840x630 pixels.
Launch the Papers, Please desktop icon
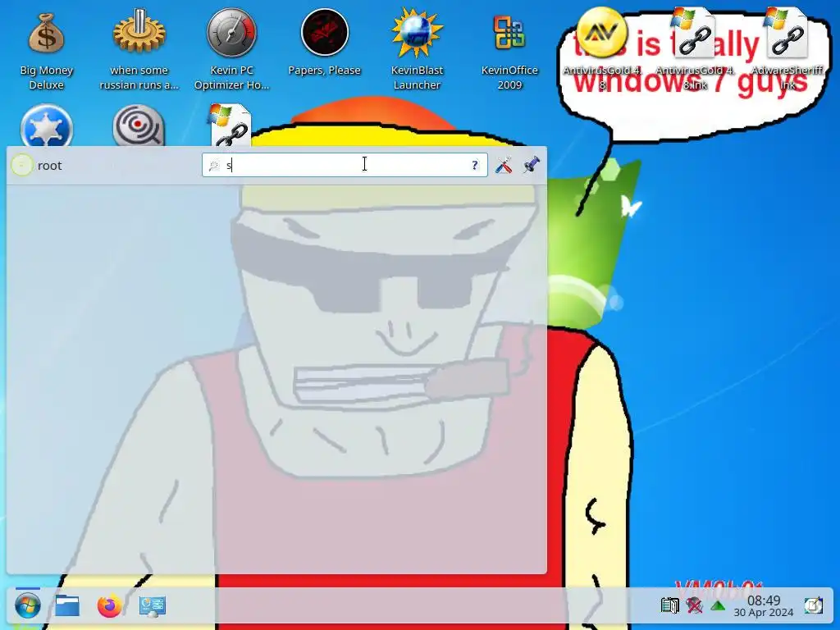point(324,33)
